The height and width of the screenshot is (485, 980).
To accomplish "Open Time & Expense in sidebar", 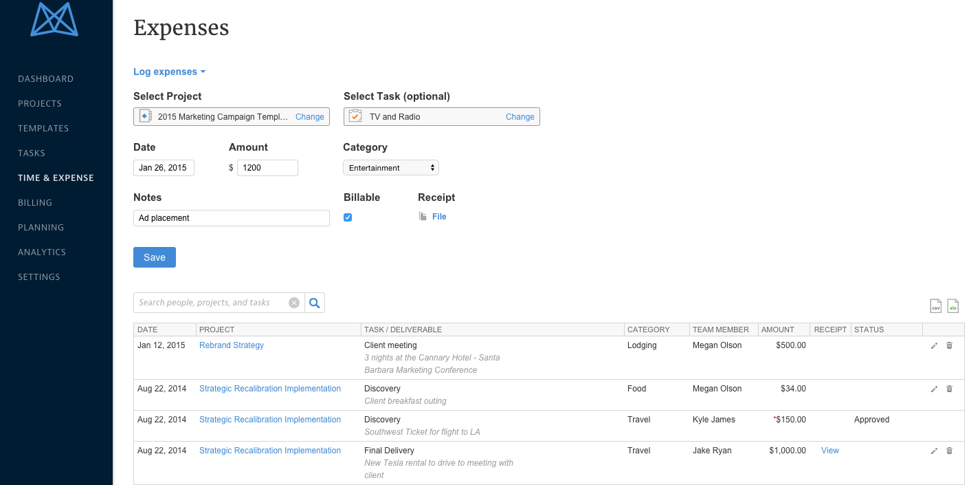I will tap(56, 178).
